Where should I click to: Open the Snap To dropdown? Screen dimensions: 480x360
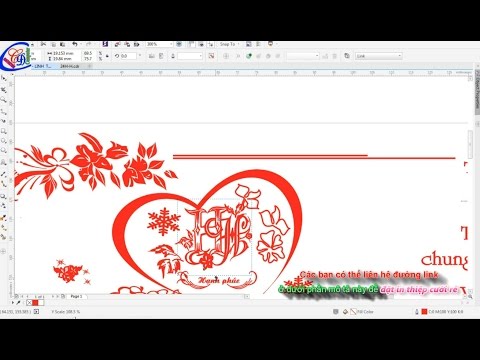(229, 44)
